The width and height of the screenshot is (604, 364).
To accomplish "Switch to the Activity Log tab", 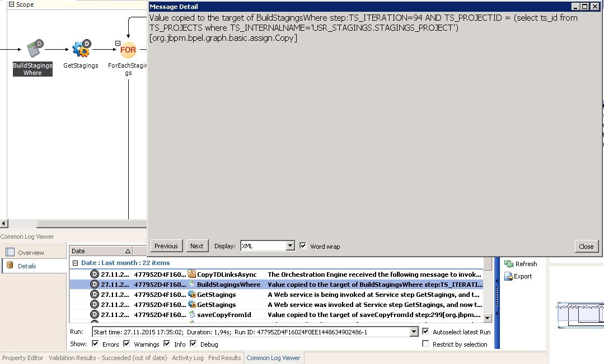I will coord(188,358).
